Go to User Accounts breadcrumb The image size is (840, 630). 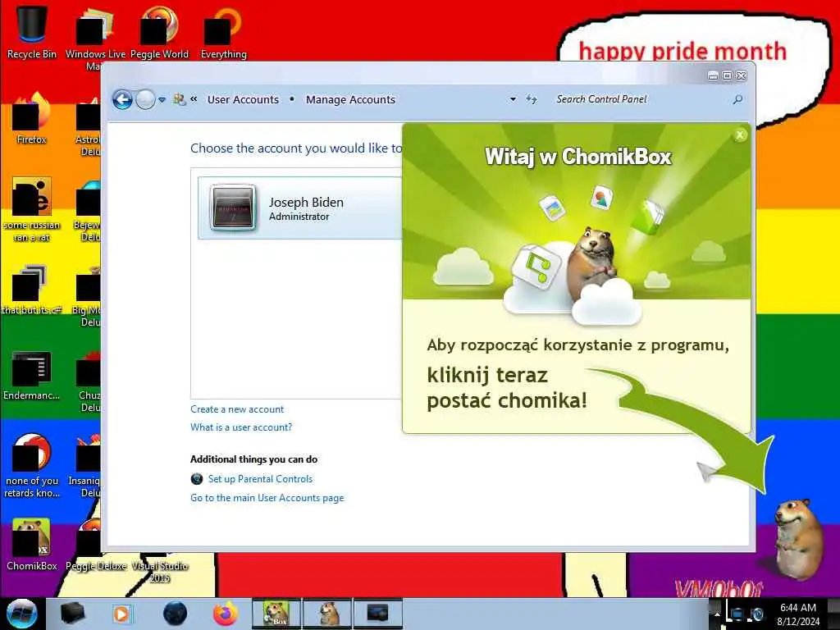(x=243, y=99)
